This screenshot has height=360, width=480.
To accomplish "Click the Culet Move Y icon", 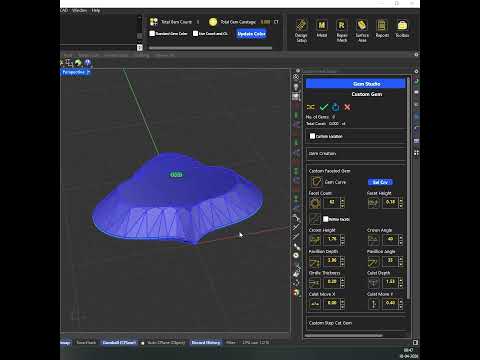I will click(x=373, y=304).
